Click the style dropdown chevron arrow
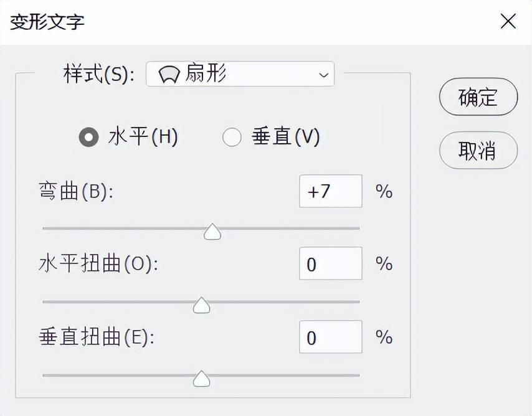Screen dimensions: 532x416 [x=323, y=75]
